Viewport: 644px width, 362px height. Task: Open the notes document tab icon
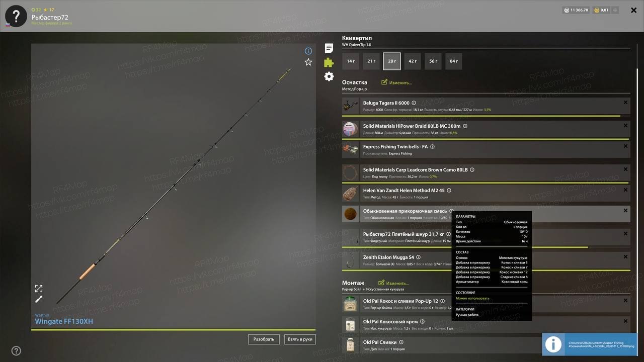(x=329, y=48)
